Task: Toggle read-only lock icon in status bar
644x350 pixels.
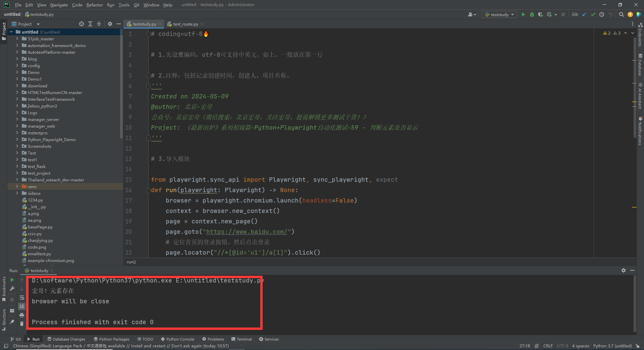Action: pyautogui.click(x=638, y=346)
